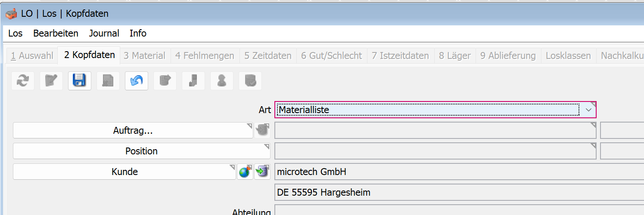Switch to the 5 Zeitdaten tab
Image resolution: width=644 pixels, height=215 pixels.
tap(268, 55)
